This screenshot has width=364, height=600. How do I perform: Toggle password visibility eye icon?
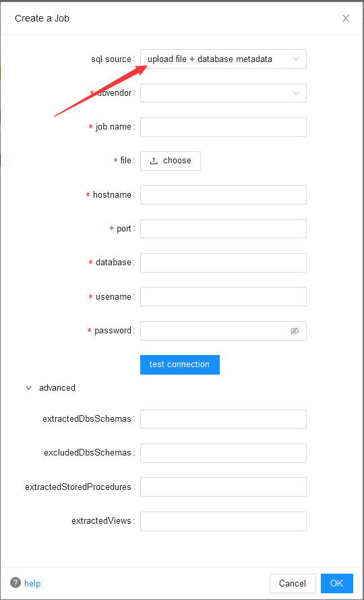295,331
